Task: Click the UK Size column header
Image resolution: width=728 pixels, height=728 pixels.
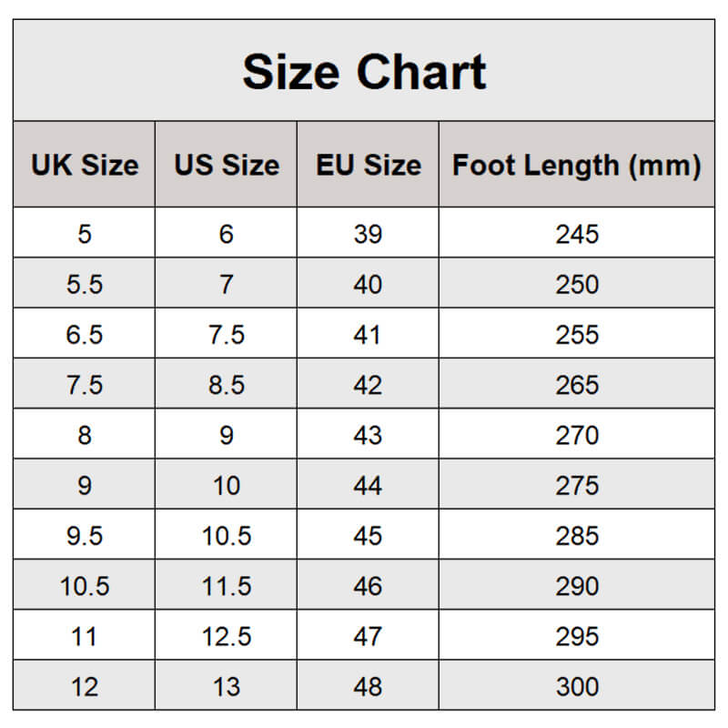Action: tap(85, 166)
